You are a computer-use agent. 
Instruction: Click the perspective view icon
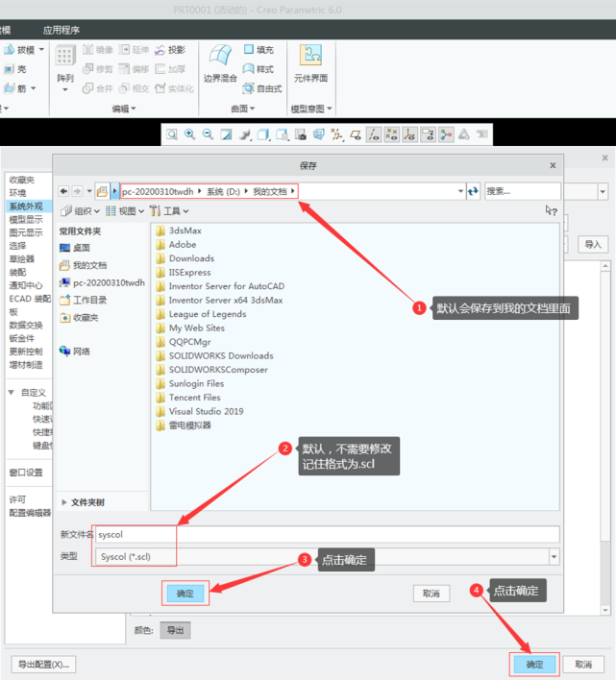pos(319,134)
